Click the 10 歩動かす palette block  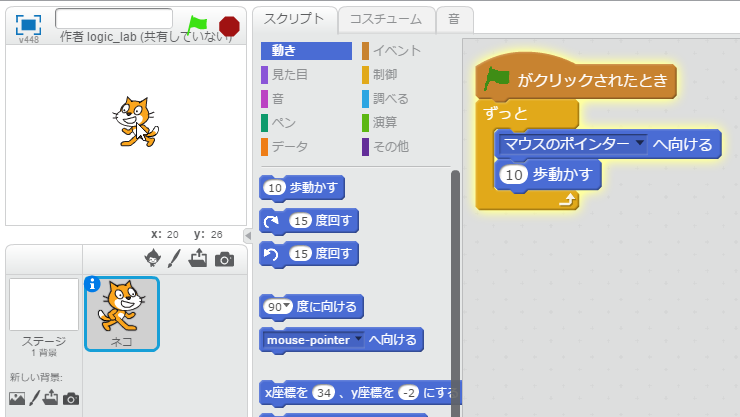tap(302, 188)
